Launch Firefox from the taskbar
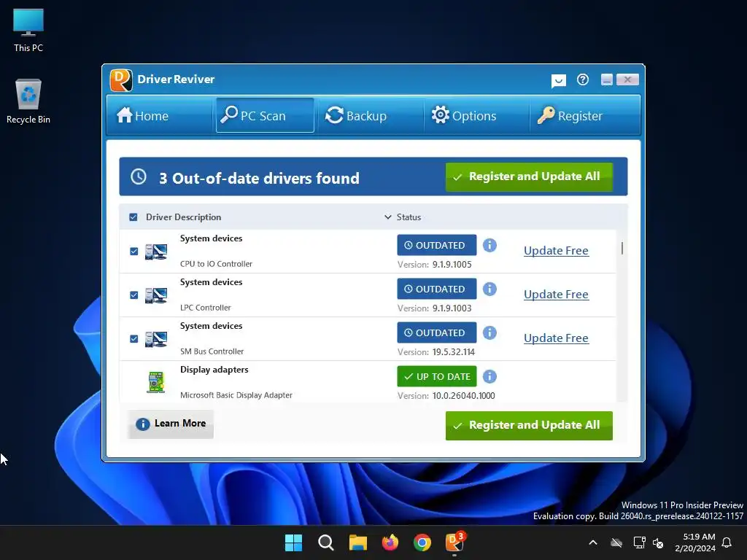Viewport: 747px width, 560px height. [390, 542]
